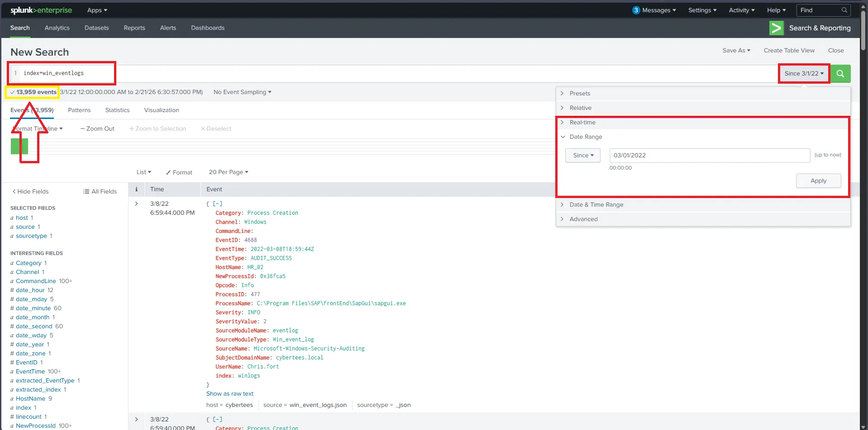Image resolution: width=868 pixels, height=430 pixels.
Task: Expand the Relative time section
Action: click(x=581, y=108)
